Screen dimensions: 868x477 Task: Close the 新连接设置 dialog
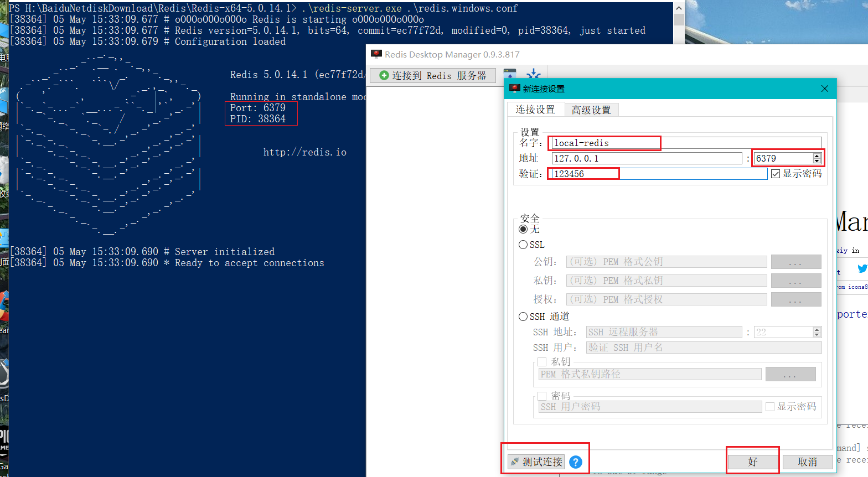(825, 89)
